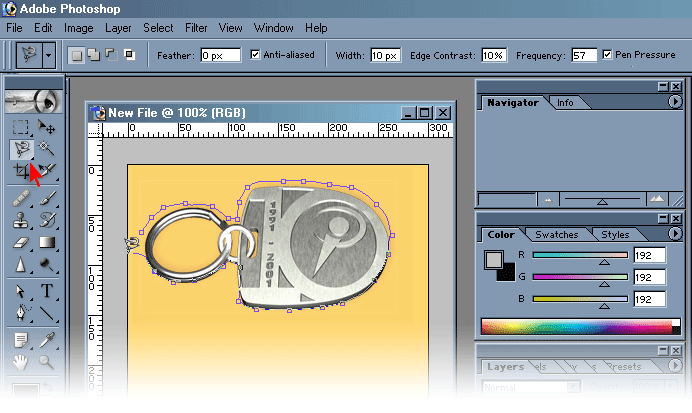Click the Navigator zoom slider

click(x=602, y=200)
